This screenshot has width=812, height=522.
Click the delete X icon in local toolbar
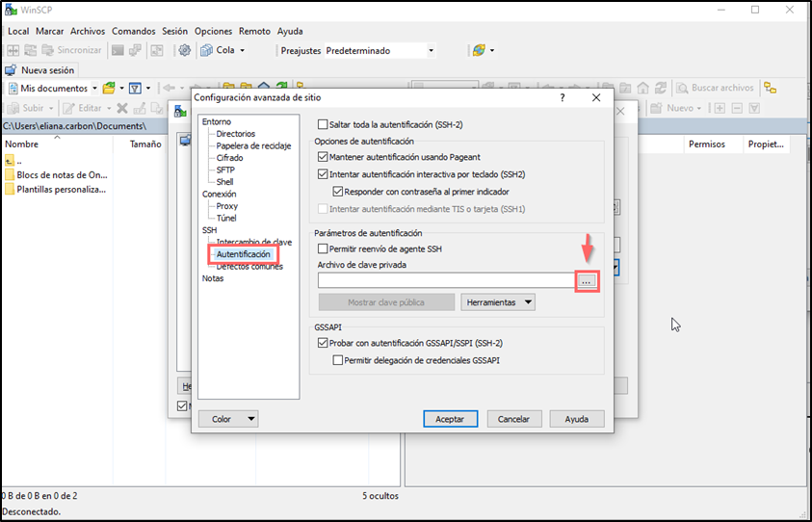coord(122,108)
